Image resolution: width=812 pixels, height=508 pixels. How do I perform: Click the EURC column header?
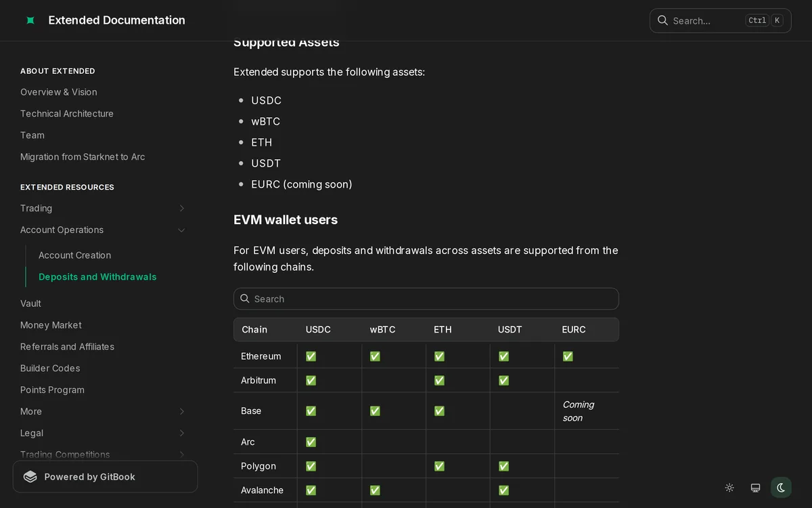click(x=574, y=330)
